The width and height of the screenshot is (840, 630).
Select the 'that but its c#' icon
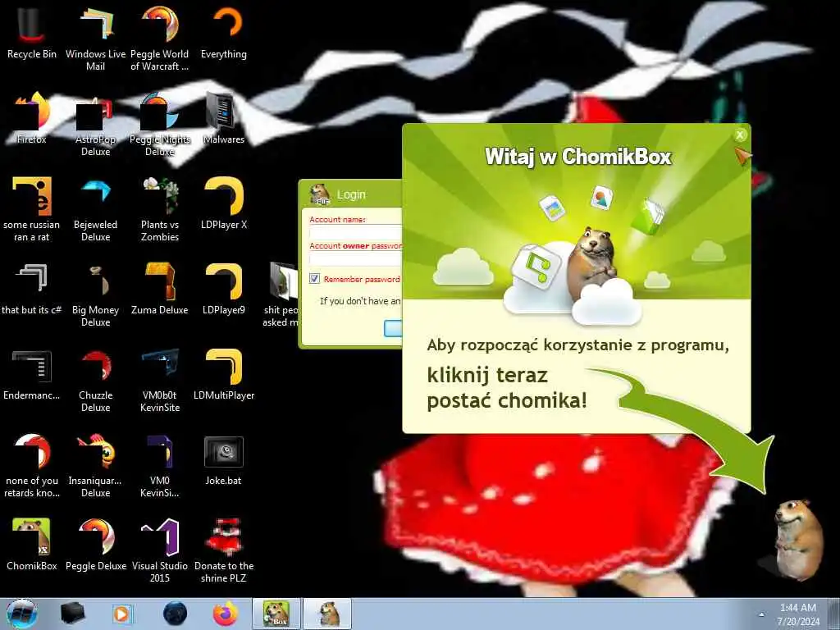tap(32, 288)
